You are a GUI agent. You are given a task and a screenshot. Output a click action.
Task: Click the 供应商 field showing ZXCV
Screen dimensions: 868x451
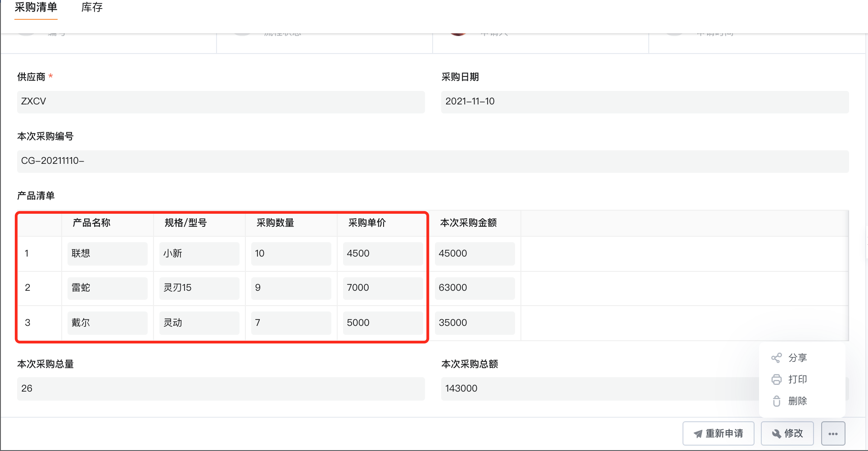pos(221,102)
